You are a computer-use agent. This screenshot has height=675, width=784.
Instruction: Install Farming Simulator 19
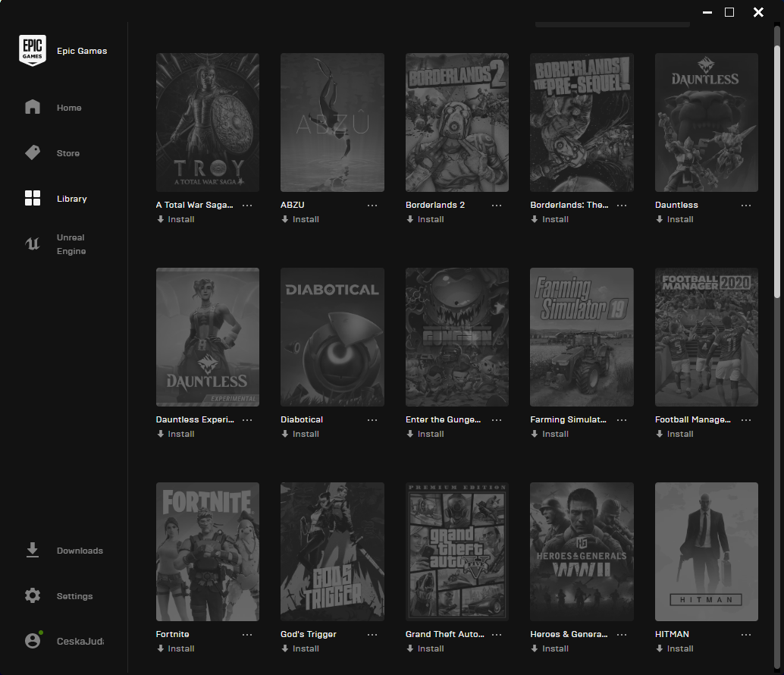pos(550,434)
